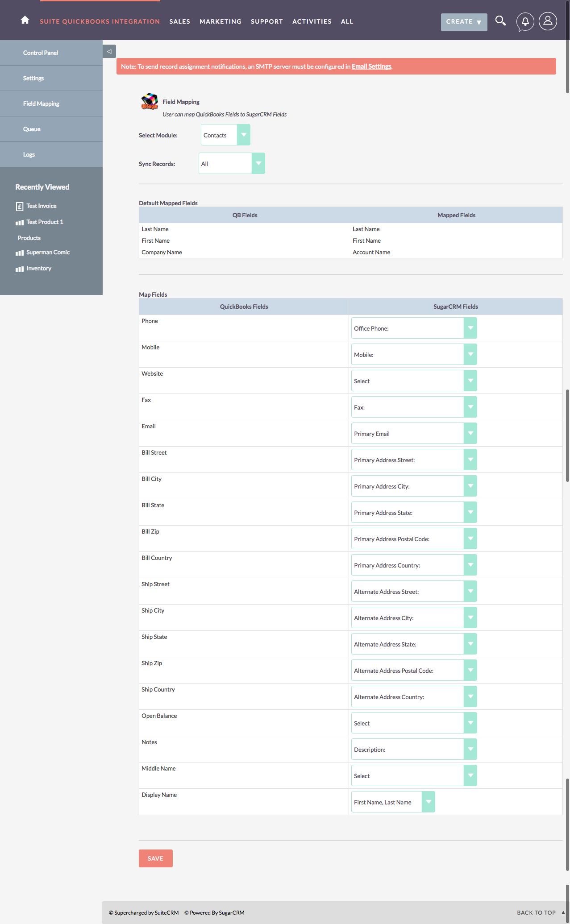Open Bill City mapping dropdown
Viewport: 570px width, 924px height.
click(414, 486)
